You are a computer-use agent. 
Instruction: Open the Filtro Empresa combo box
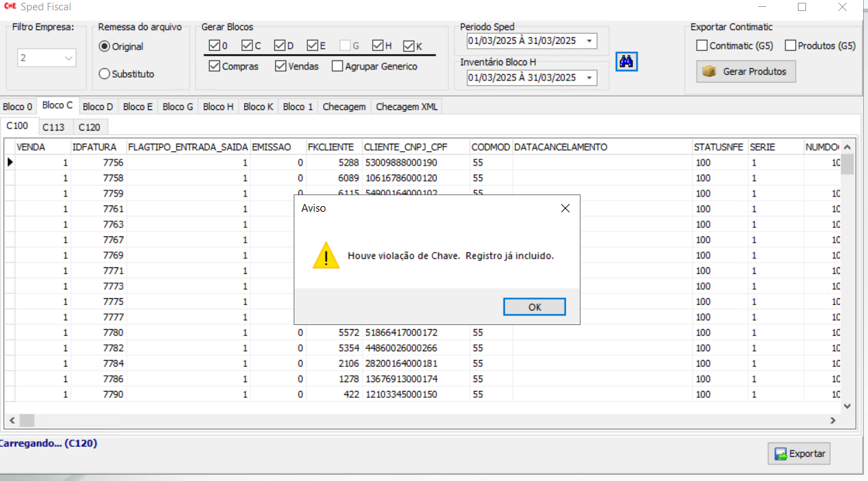(x=68, y=58)
